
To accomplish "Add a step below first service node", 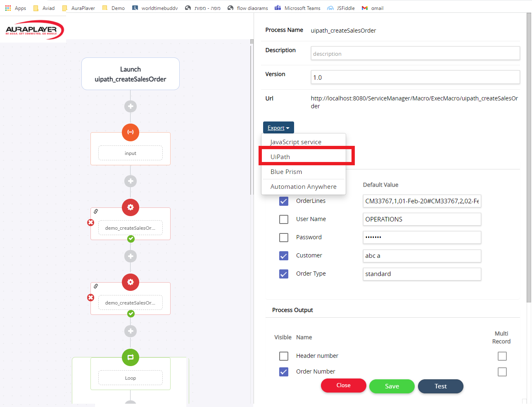I will [131, 256].
